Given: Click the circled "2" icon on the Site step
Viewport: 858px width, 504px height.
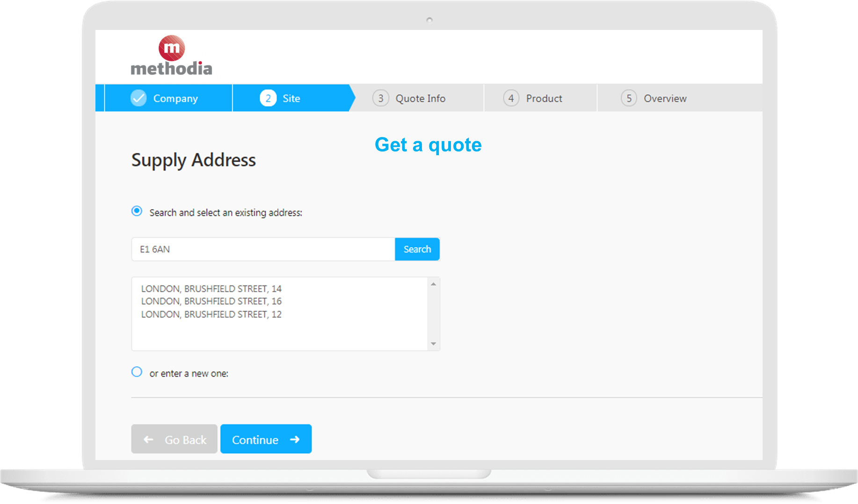Looking at the screenshot, I should click(x=268, y=98).
